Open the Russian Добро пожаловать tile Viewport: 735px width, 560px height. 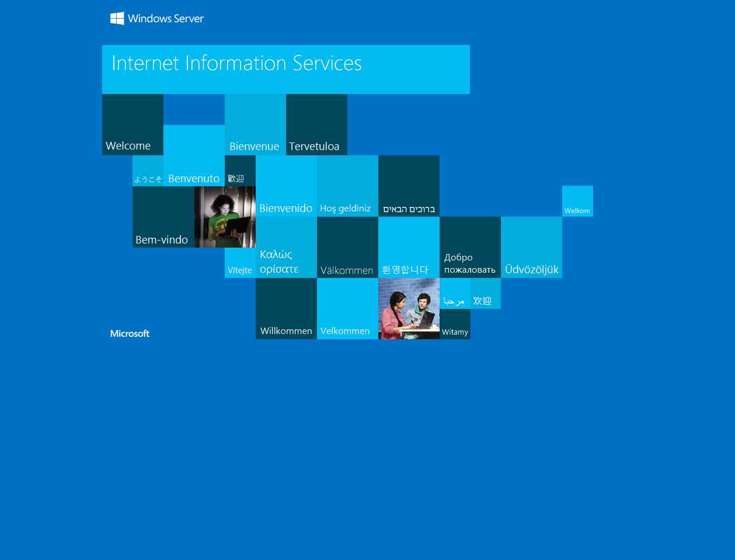pos(470,248)
